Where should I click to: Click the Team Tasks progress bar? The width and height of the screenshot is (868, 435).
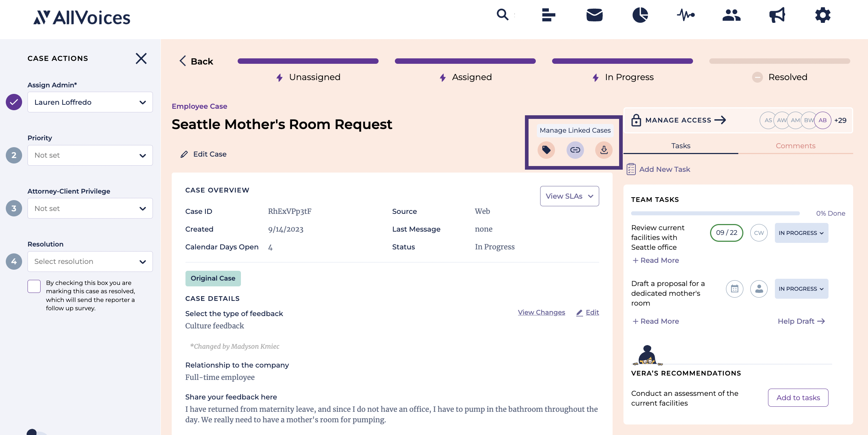tap(715, 214)
